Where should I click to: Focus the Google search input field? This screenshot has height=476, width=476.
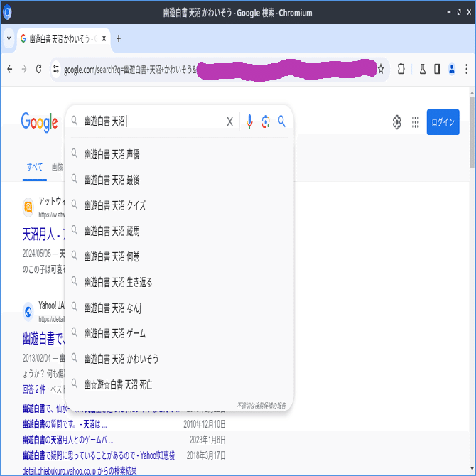(152, 121)
